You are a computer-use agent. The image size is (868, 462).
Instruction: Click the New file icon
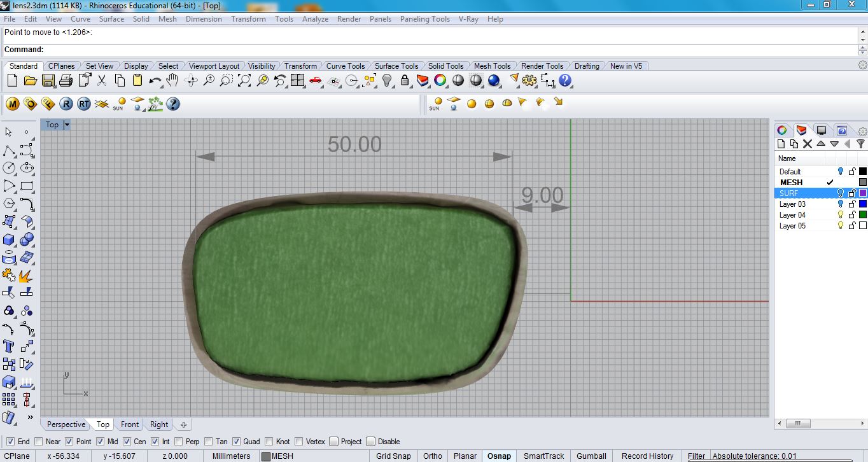coord(12,81)
